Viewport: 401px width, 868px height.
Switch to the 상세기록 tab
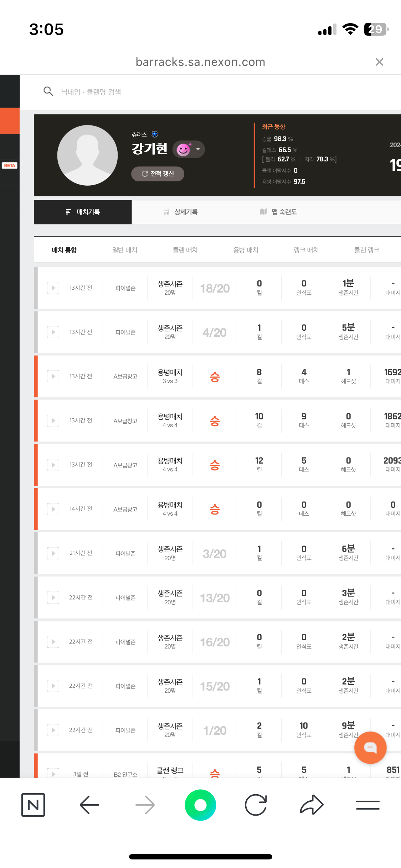tap(181, 212)
